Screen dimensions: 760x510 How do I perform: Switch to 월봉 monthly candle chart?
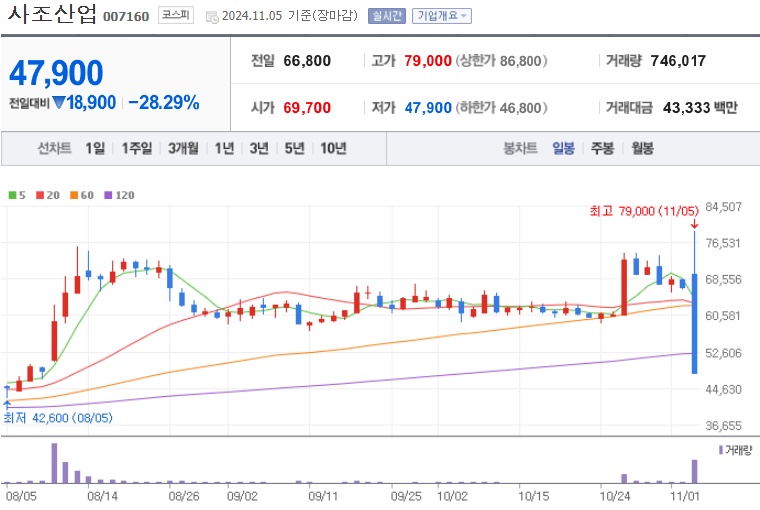[x=642, y=148]
